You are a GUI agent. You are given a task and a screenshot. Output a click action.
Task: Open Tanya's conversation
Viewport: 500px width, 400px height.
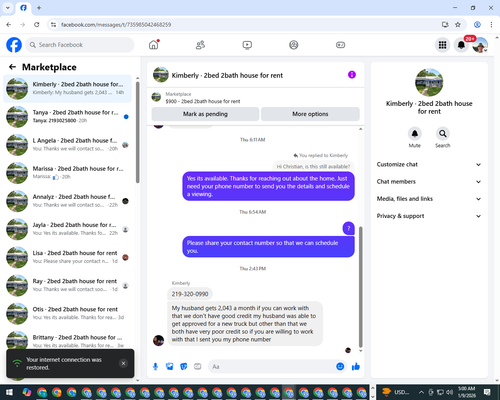point(67,117)
